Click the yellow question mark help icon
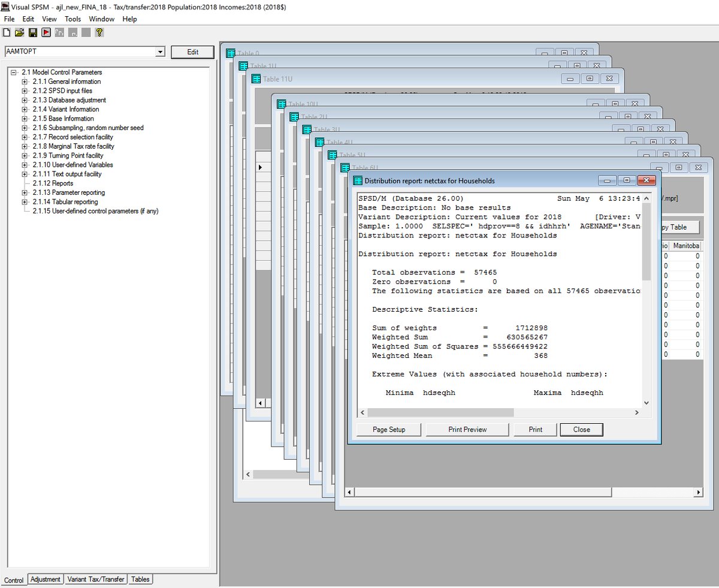 99,32
